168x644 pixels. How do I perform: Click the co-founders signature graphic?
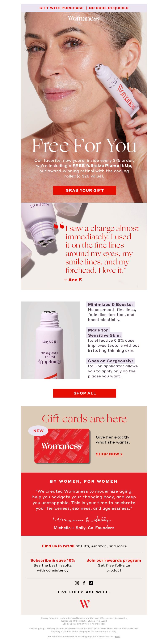82,520
